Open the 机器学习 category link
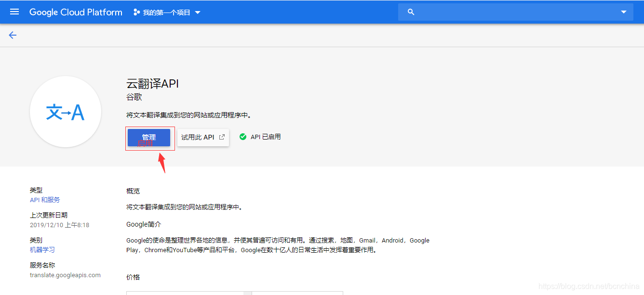Screen dimensions: 644x295 (42, 250)
